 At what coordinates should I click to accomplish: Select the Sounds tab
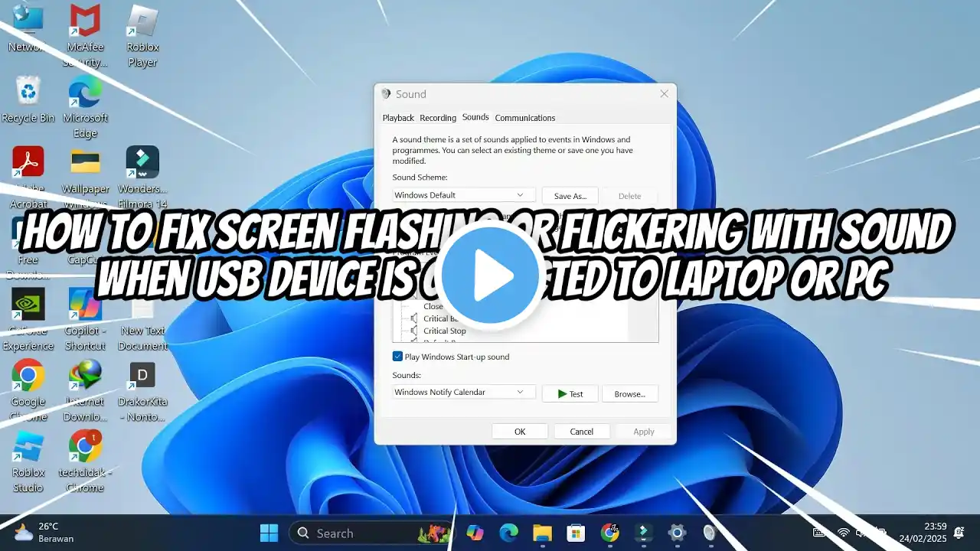475,117
